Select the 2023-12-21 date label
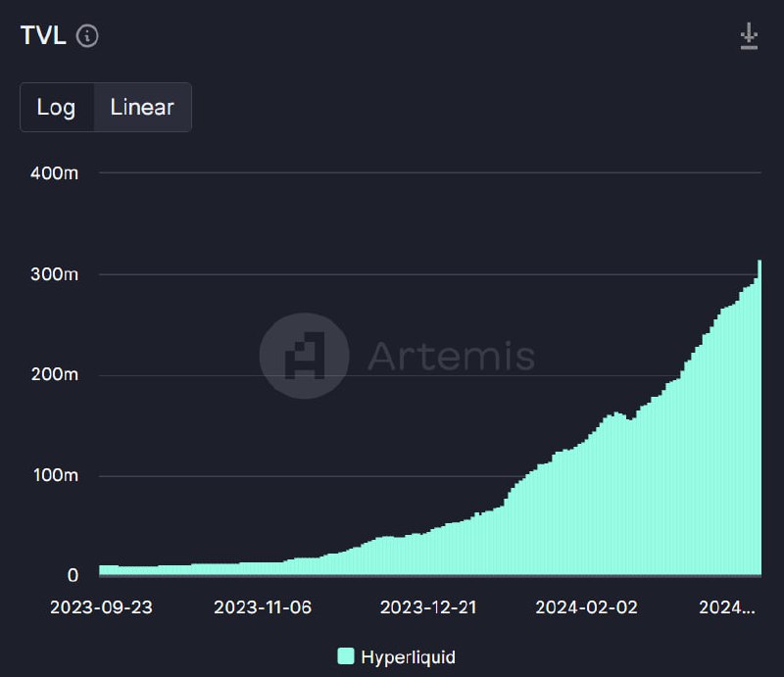 click(428, 607)
